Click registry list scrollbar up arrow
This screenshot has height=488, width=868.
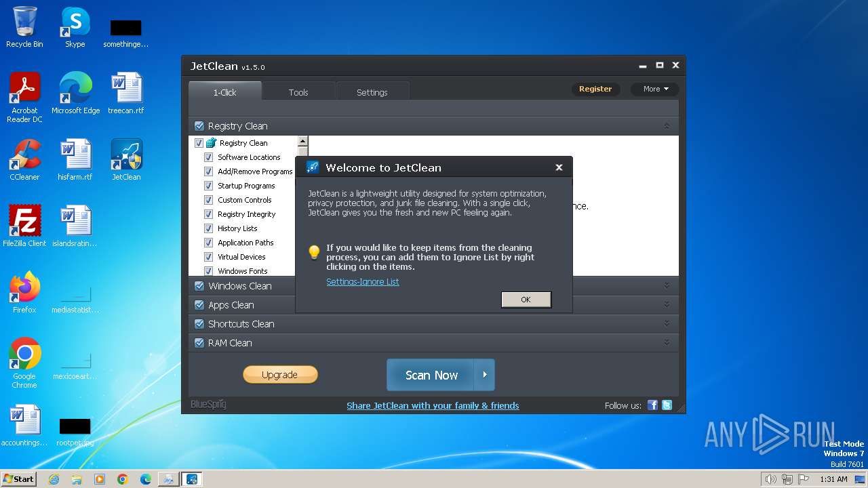coord(303,141)
